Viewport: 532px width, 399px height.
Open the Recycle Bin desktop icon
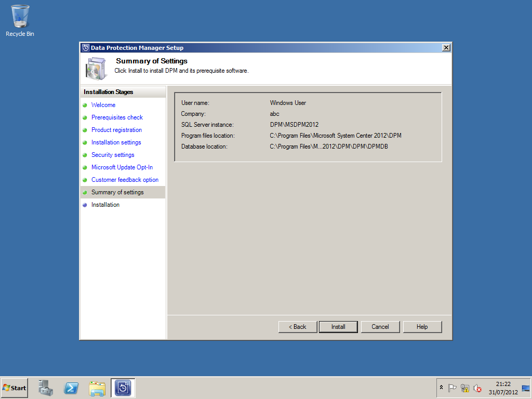pyautogui.click(x=20, y=21)
